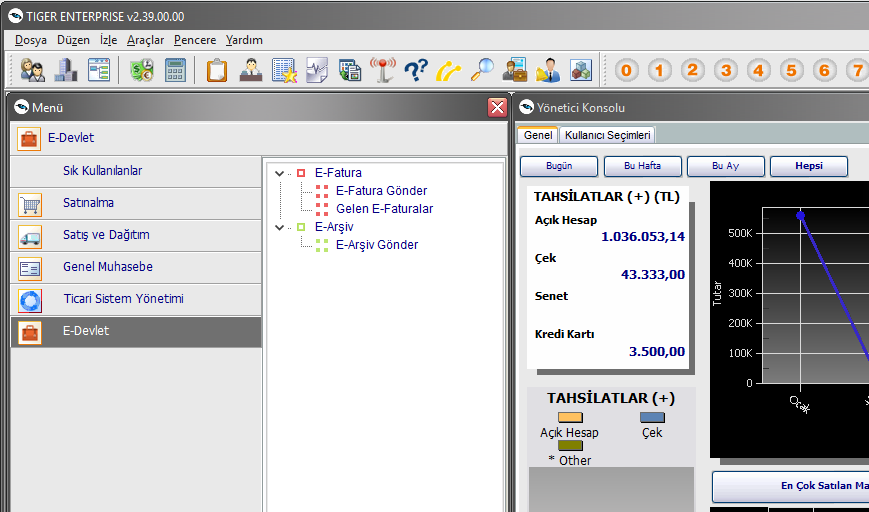
Task: Open the Genel Muhasebe module
Action: [x=136, y=267]
